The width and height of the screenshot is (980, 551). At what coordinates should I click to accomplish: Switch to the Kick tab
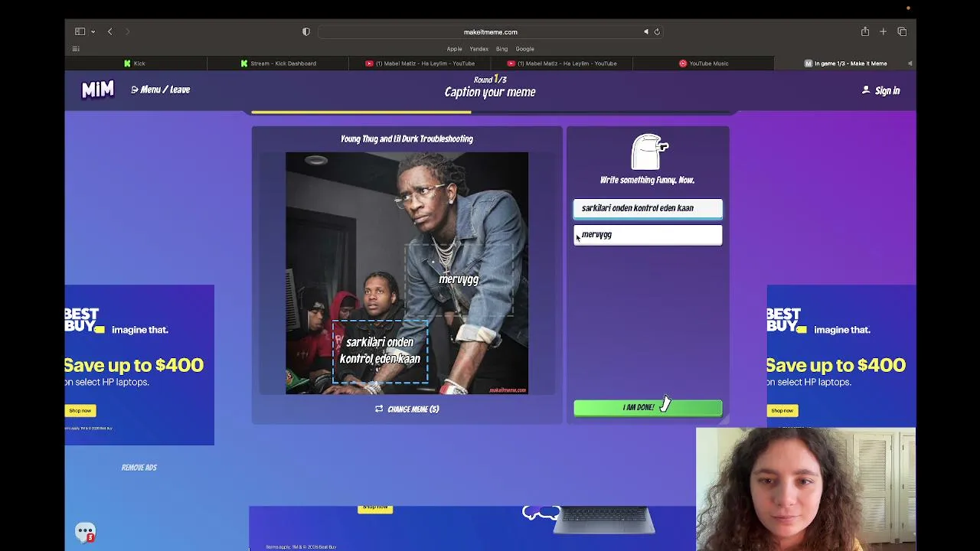(x=135, y=64)
